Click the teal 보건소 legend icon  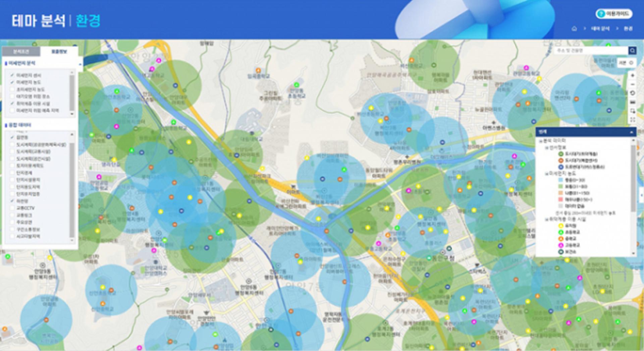(x=560, y=252)
